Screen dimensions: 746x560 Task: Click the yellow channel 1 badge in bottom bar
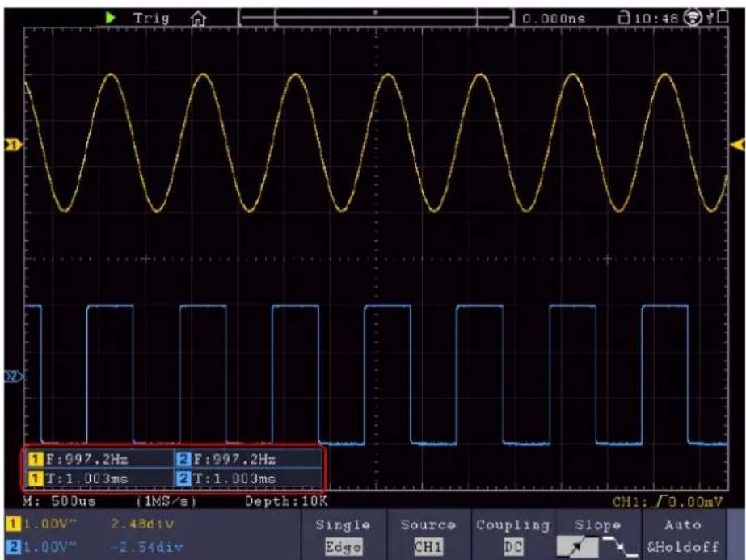click(13, 524)
